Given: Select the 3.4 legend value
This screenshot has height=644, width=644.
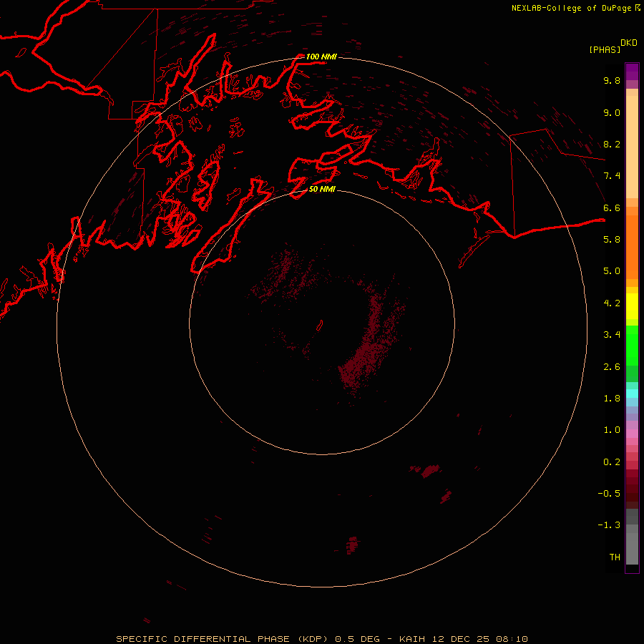Looking at the screenshot, I should click(x=612, y=335).
